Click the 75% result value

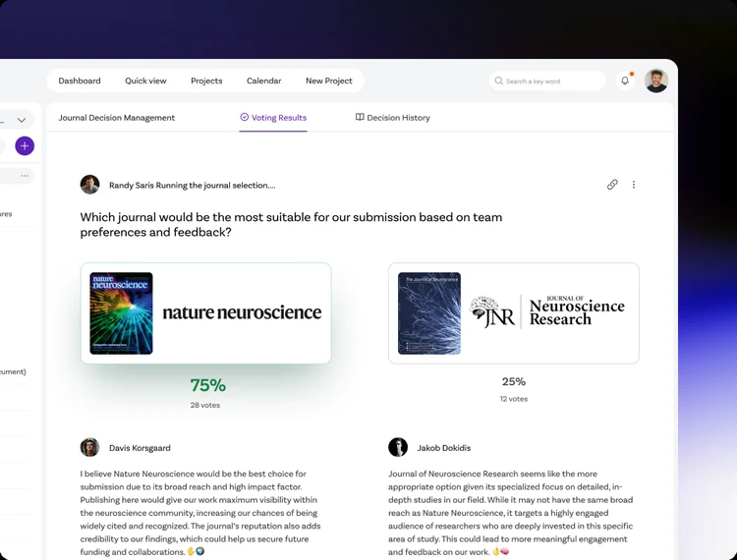207,386
